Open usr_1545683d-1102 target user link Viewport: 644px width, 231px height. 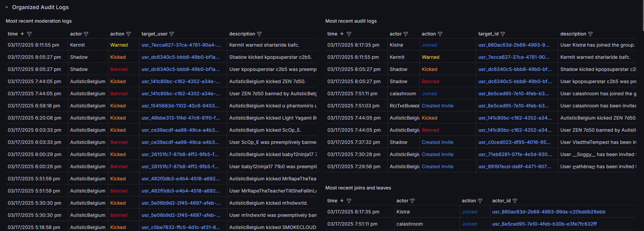pos(180,106)
